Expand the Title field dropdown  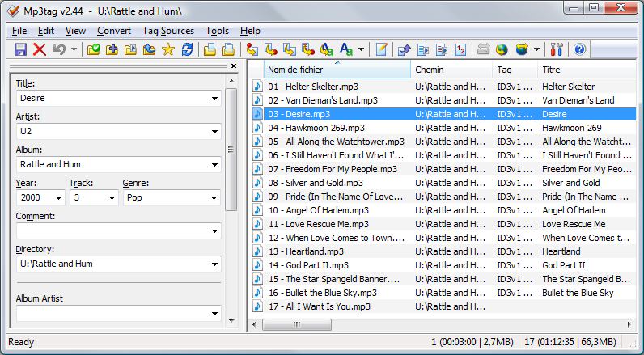[x=215, y=99]
